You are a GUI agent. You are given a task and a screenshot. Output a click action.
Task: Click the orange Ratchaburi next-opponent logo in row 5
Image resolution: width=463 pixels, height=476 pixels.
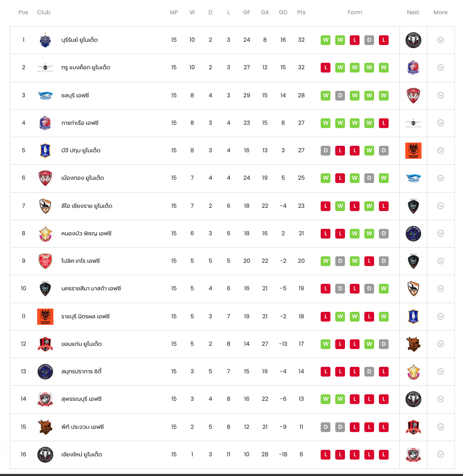[x=413, y=151]
